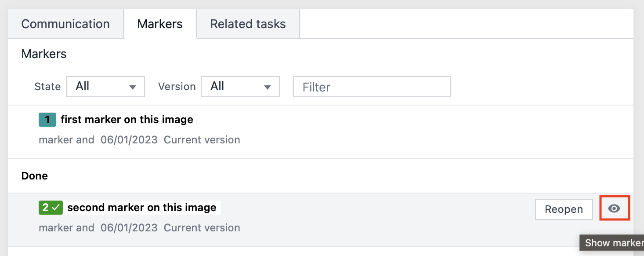Viewport: 644px width, 256px height.
Task: Click the Filter text field
Action: (x=372, y=87)
